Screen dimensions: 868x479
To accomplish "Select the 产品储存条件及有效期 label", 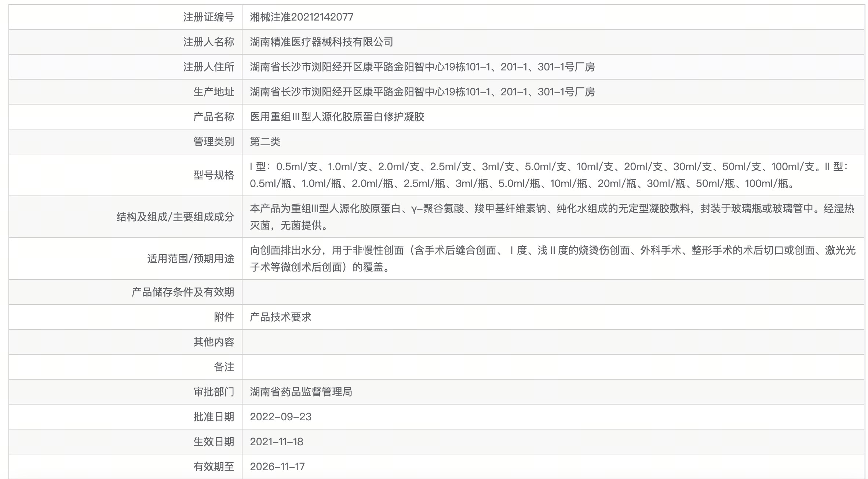I will pyautogui.click(x=183, y=292).
